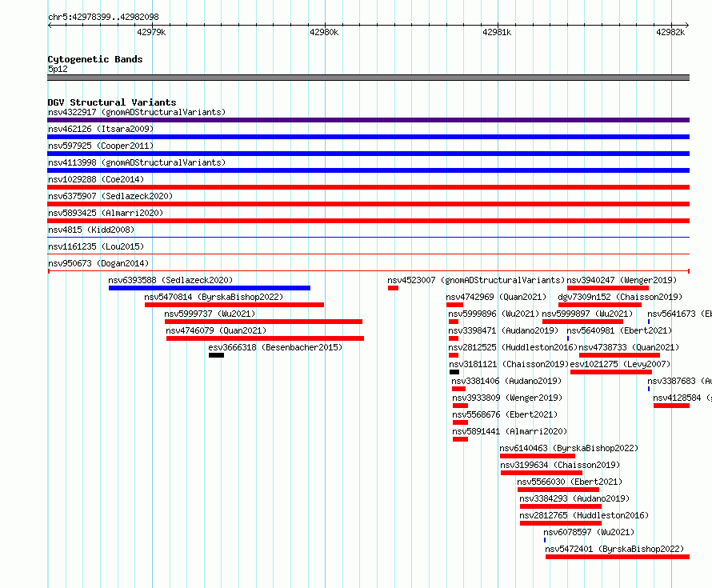Open the nsv462126 (Itsara2009) variant
The height and width of the screenshot is (588, 712).
(101, 129)
